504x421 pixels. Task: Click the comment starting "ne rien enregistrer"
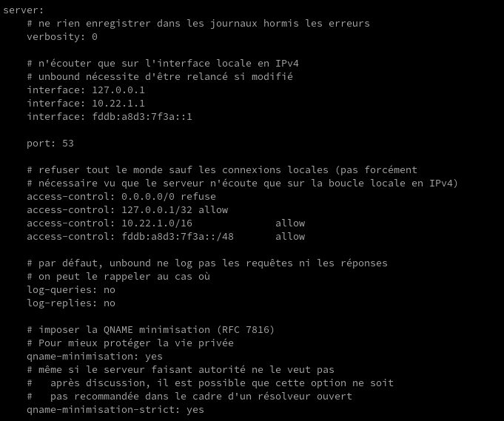click(x=198, y=23)
